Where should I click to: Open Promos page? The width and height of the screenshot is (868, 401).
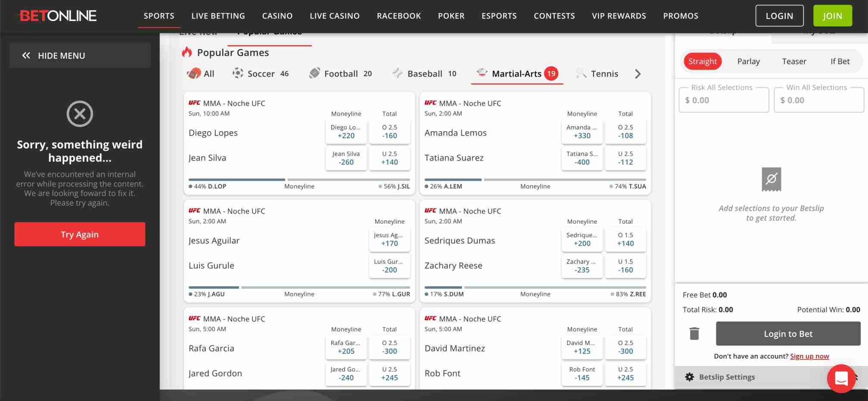pyautogui.click(x=680, y=16)
